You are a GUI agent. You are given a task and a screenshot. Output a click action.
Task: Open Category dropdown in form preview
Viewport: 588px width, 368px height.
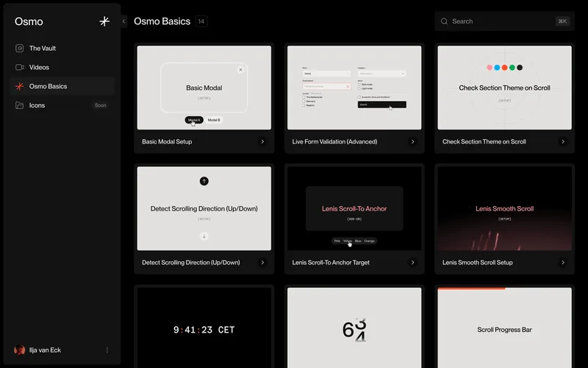[382, 74]
